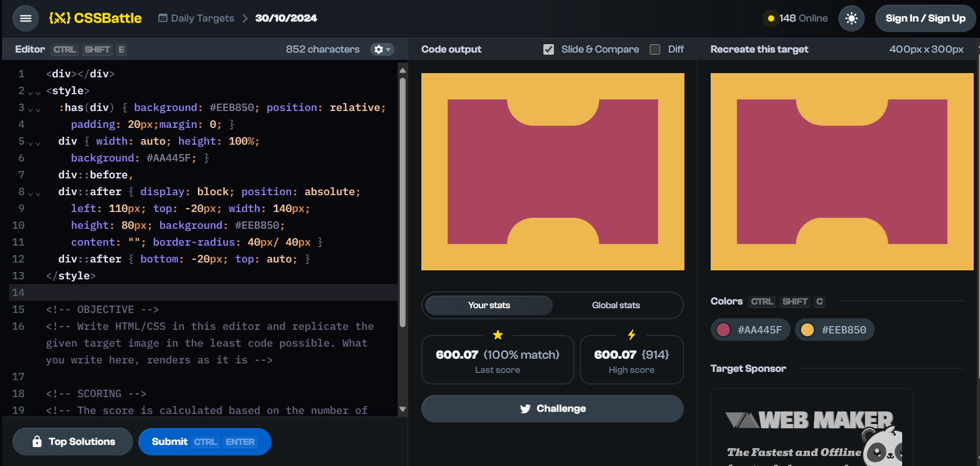Enable the Diff checkbox
980x466 pixels.
pyautogui.click(x=655, y=49)
